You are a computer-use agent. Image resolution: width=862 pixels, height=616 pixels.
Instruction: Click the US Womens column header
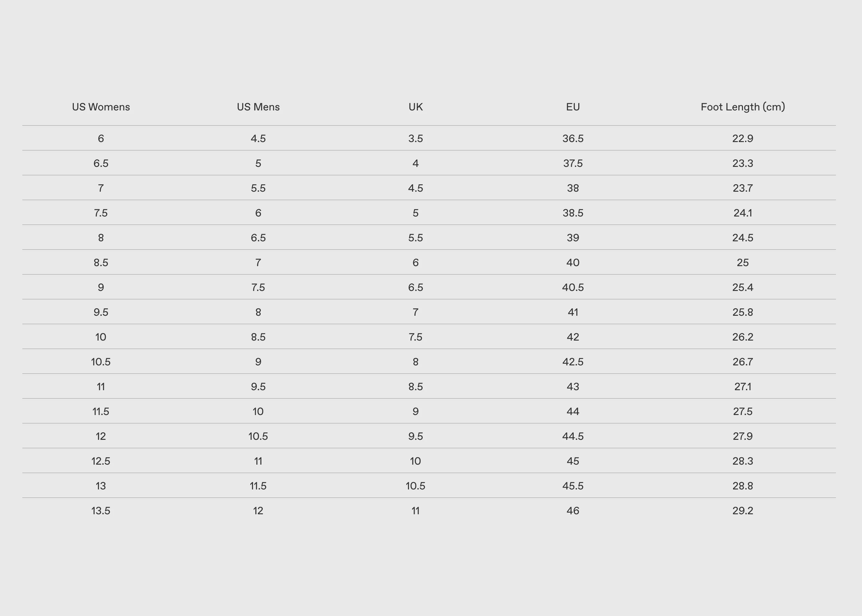coord(101,107)
